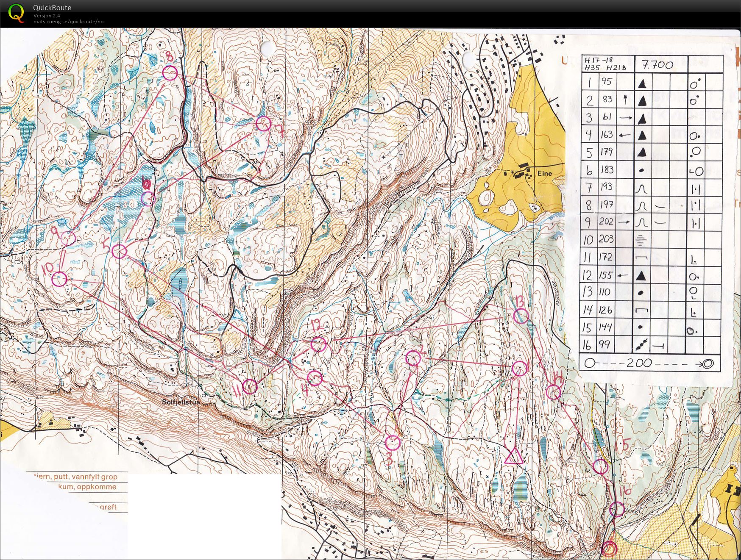This screenshot has height=560, width=741.
Task: Click the Solfjellstua place name
Action: (181, 402)
